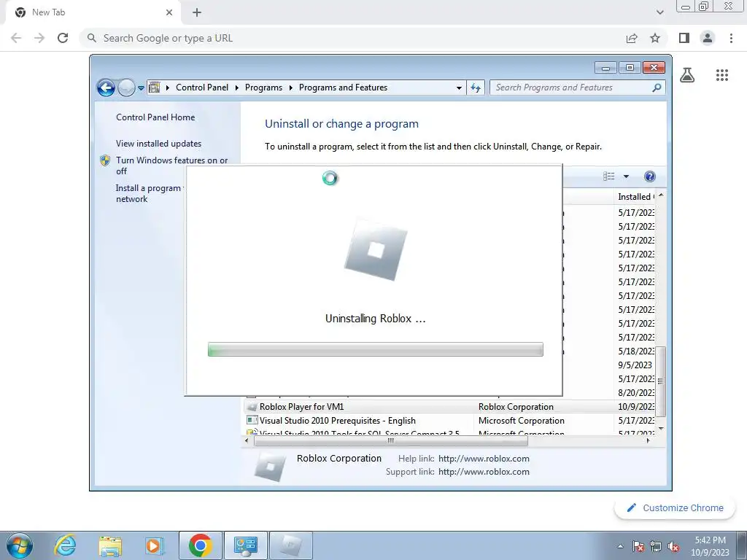Open Control Panel Home link
The height and width of the screenshot is (560, 747).
(x=155, y=117)
